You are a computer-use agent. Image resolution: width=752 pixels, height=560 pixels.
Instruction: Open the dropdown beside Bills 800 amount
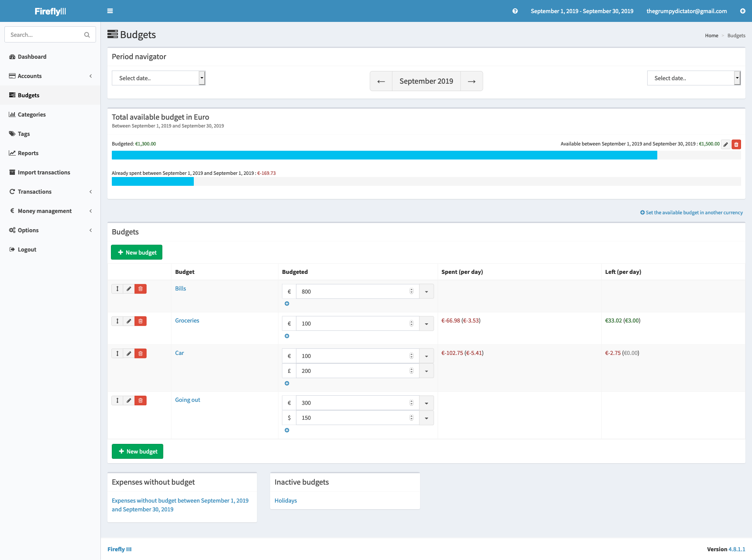tap(426, 292)
